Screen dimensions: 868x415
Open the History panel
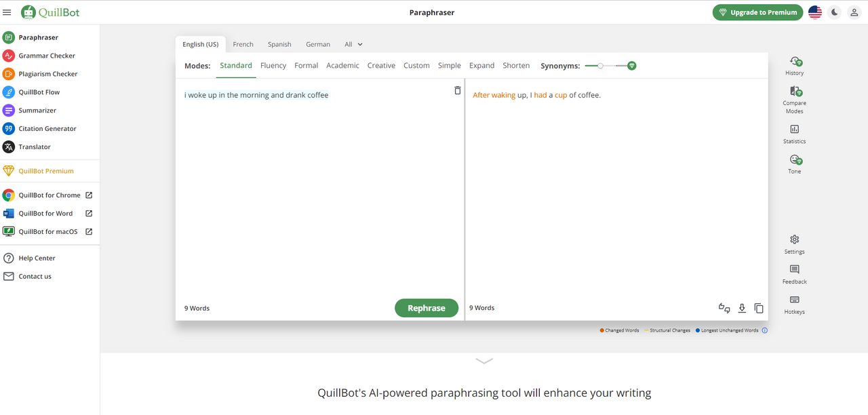[x=795, y=66]
